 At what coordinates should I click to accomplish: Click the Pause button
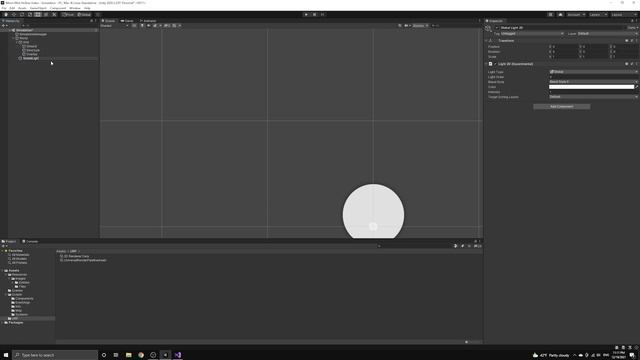(x=314, y=15)
